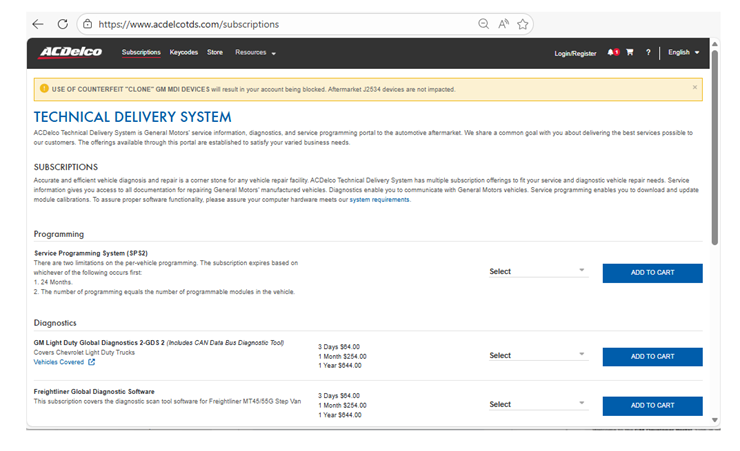Dismiss the counterfeit device warning banner
Viewport: 740px width, 451px height.
pyautogui.click(x=694, y=87)
